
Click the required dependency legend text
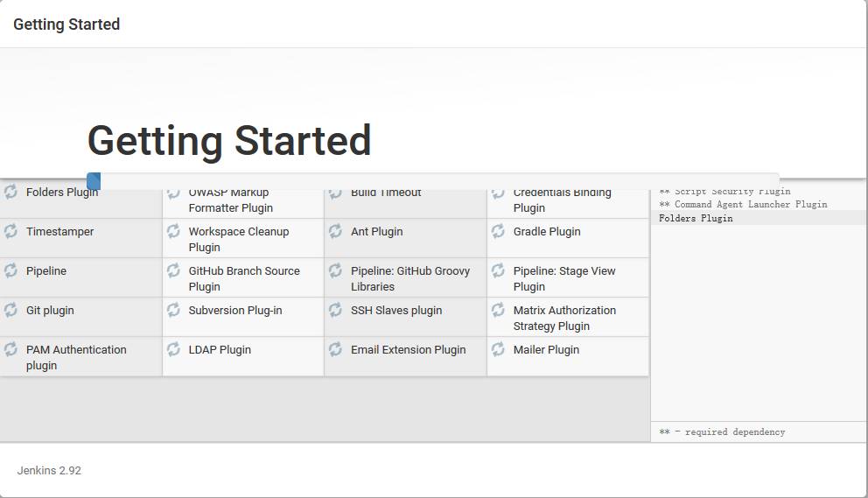722,432
